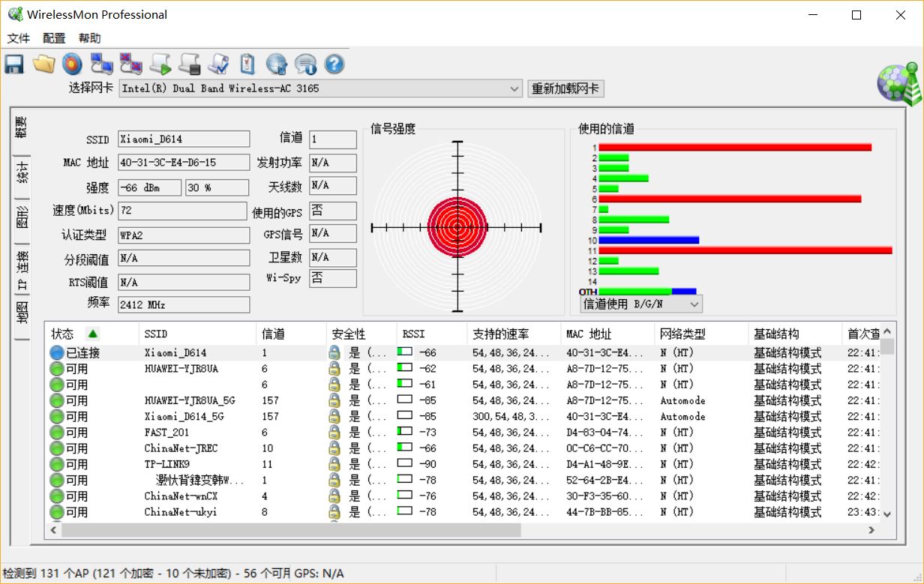Click the bullseye target toolbar icon
The image size is (924, 584).
pyautogui.click(x=72, y=64)
